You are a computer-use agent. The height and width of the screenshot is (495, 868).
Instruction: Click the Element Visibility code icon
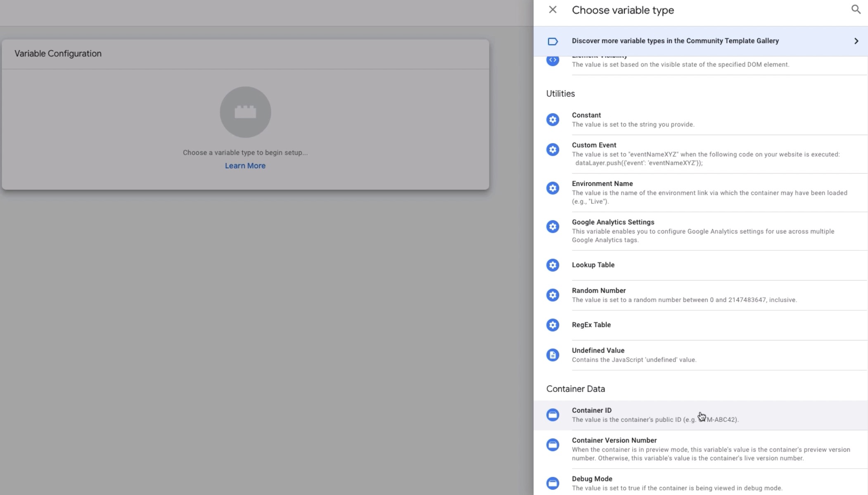click(x=553, y=60)
